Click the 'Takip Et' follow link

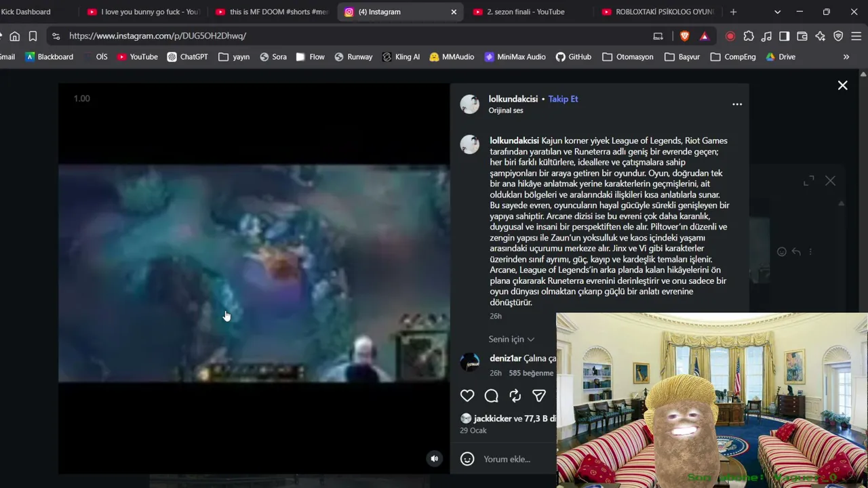[563, 99]
